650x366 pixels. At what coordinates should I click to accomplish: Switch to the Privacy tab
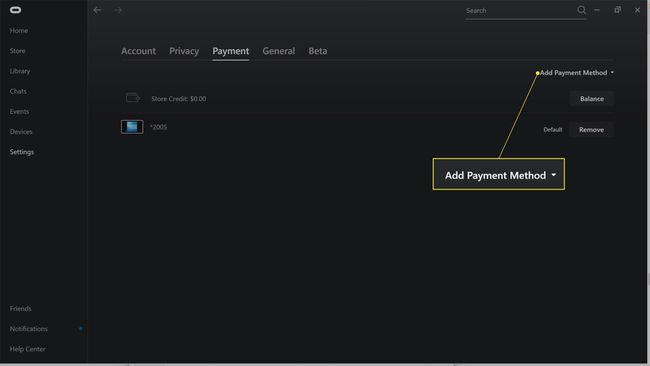184,51
